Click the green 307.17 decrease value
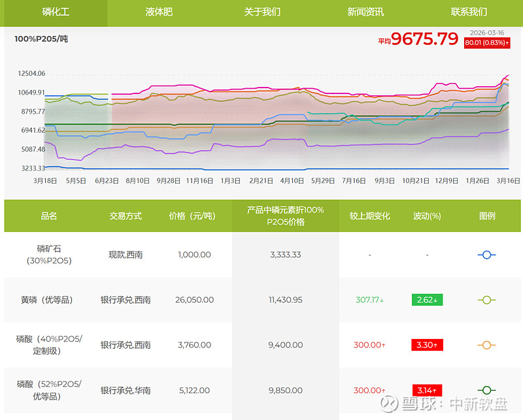The image size is (523, 420). tap(369, 300)
